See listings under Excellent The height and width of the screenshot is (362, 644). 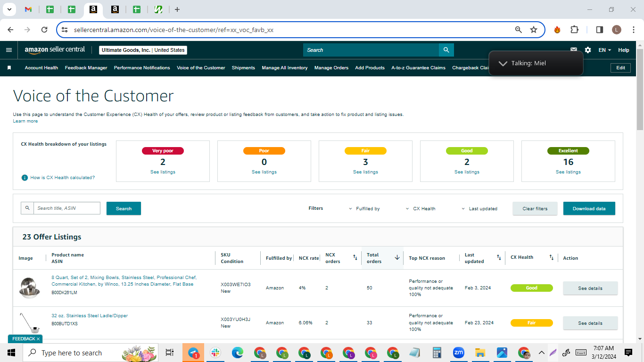(568, 172)
